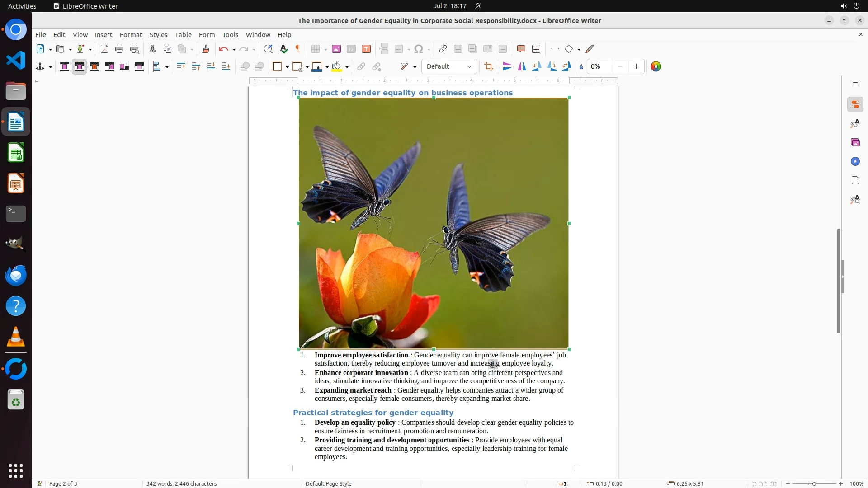
Task: Open Thunderbird from the dock
Action: tap(16, 275)
